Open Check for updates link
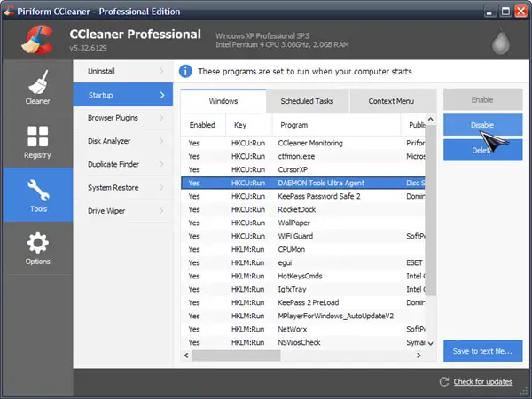This screenshot has width=532, height=399. pyautogui.click(x=483, y=381)
